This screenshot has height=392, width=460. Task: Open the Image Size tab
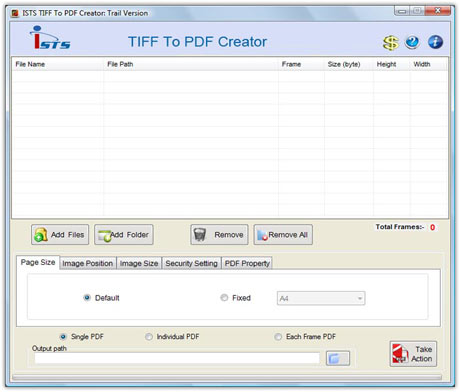pos(139,263)
